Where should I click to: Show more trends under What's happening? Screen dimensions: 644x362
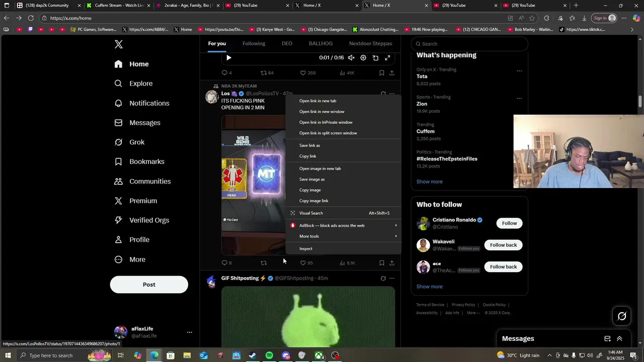[x=430, y=182]
